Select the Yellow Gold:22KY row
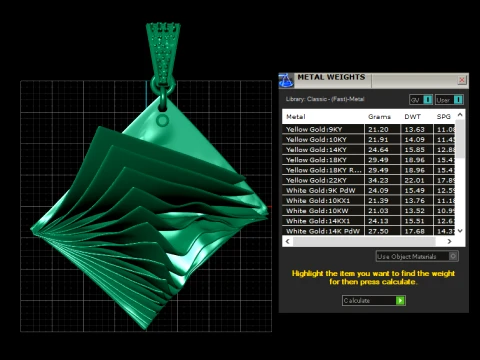 (x=368, y=180)
